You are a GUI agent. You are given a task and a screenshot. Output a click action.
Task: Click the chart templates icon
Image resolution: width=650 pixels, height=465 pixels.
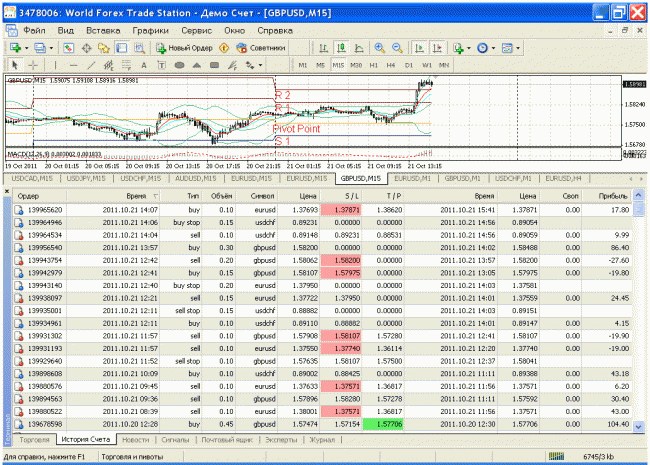[x=507, y=48]
